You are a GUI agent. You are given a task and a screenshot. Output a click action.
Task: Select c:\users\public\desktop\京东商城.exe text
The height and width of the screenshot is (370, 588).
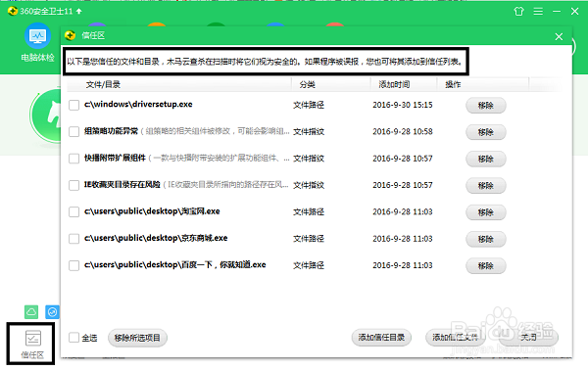[x=156, y=238]
